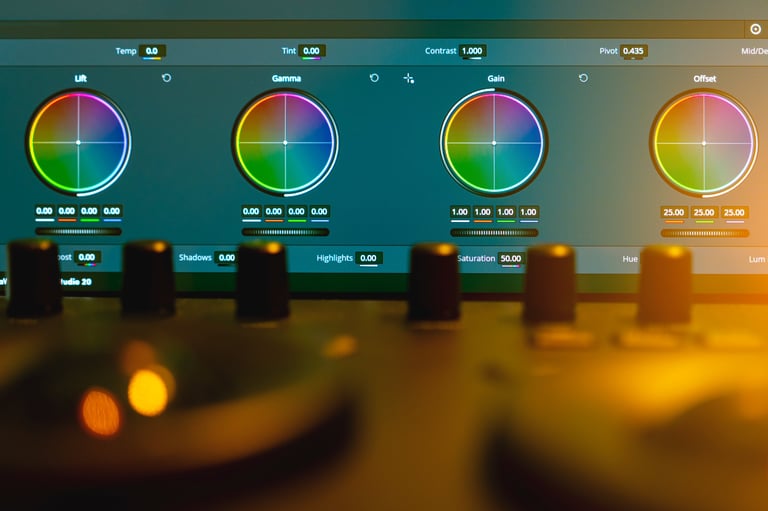
Task: Click the Temp value field 0.0
Action: point(152,51)
